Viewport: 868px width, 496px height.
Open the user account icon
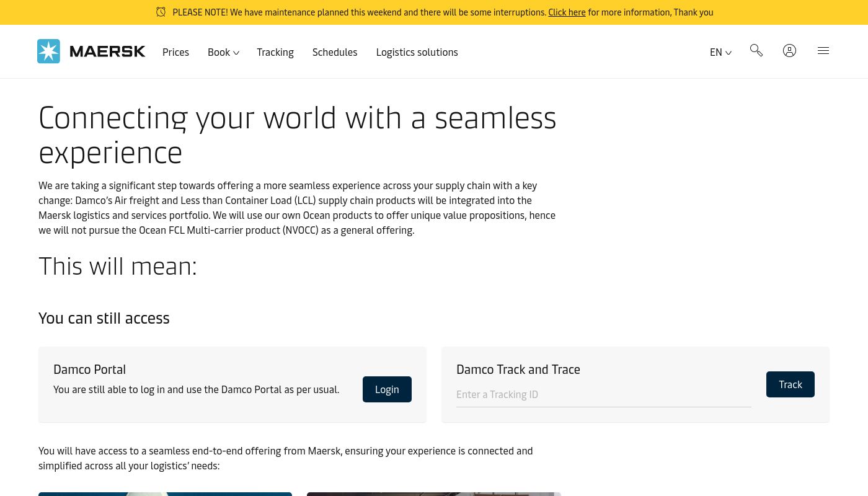pyautogui.click(x=789, y=51)
